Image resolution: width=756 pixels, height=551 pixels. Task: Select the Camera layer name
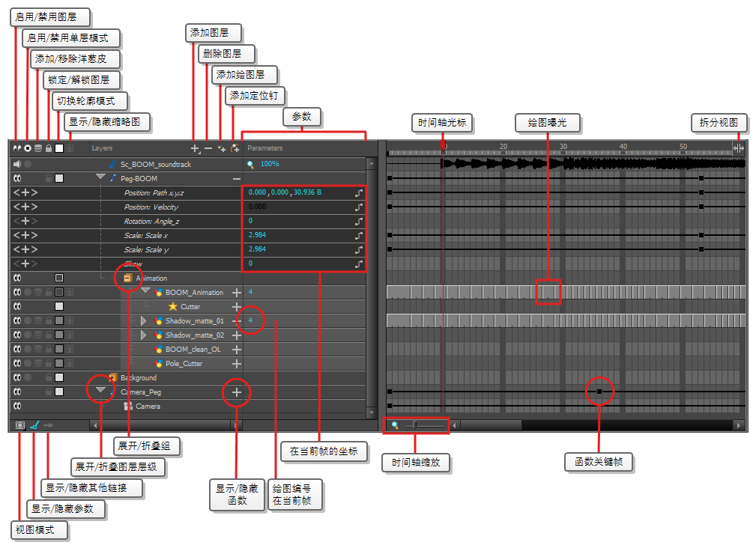click(148, 406)
